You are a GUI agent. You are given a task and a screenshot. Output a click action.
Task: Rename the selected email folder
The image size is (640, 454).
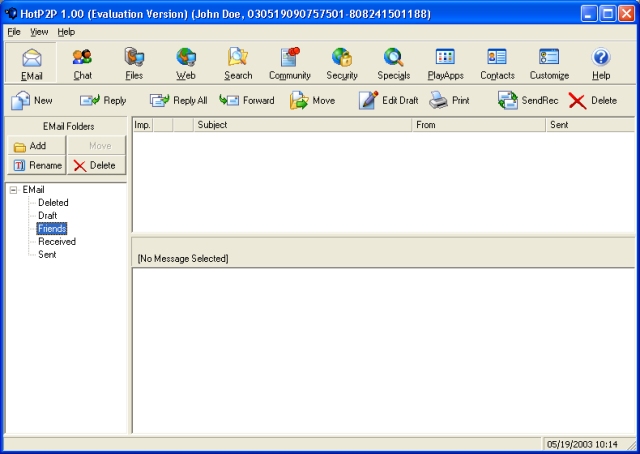click(x=36, y=165)
